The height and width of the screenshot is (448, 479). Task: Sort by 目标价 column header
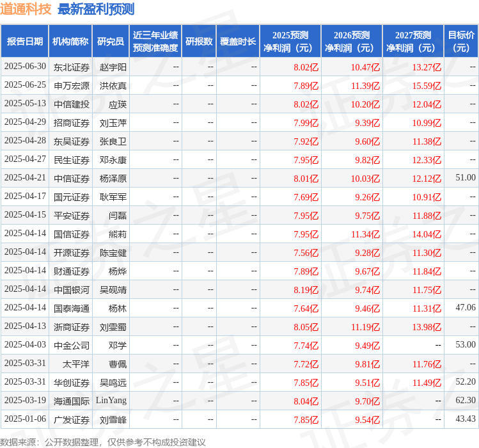[461, 42]
